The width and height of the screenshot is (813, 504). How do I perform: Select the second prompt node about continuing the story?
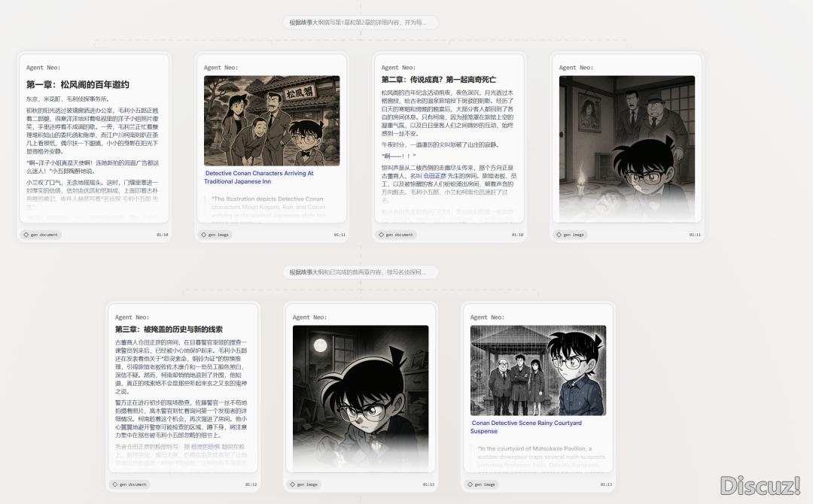tap(361, 272)
